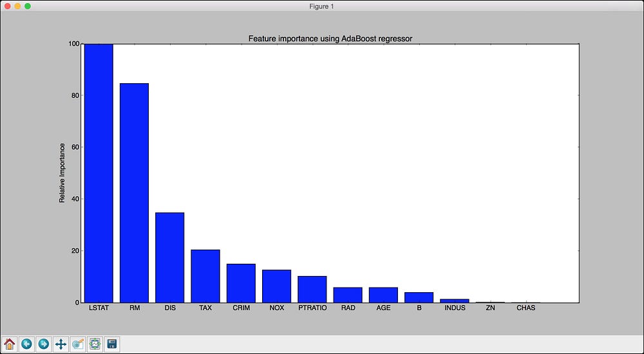Click the TAX bar in the chart
This screenshot has width=644, height=354.
[x=205, y=276]
